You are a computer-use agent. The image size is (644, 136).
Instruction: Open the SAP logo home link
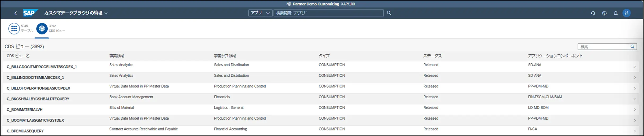[x=30, y=13]
